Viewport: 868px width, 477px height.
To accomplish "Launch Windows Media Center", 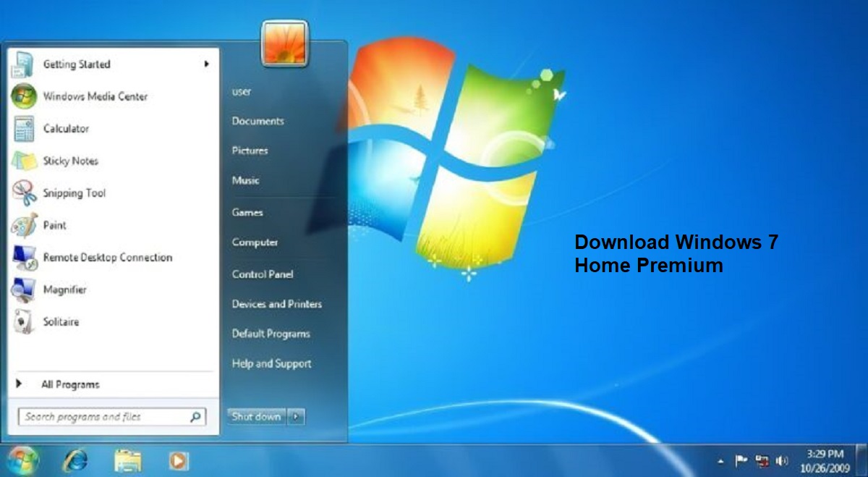I will (95, 96).
